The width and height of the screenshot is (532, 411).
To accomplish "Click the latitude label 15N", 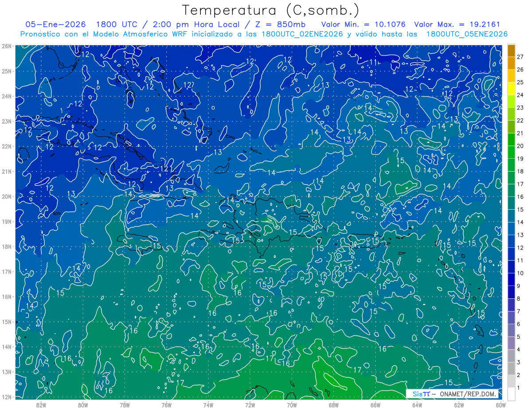I will tap(6, 322).
